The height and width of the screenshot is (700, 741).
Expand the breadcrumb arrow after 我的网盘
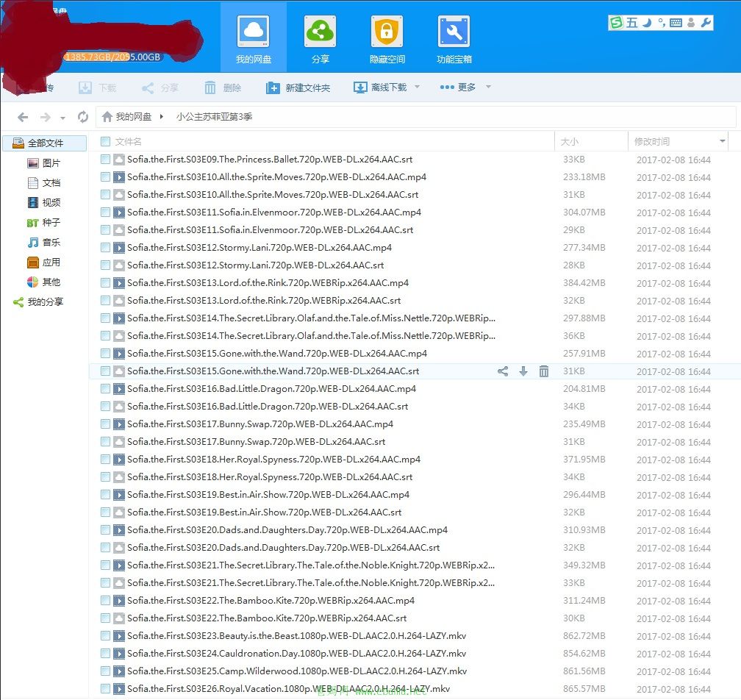tap(162, 117)
